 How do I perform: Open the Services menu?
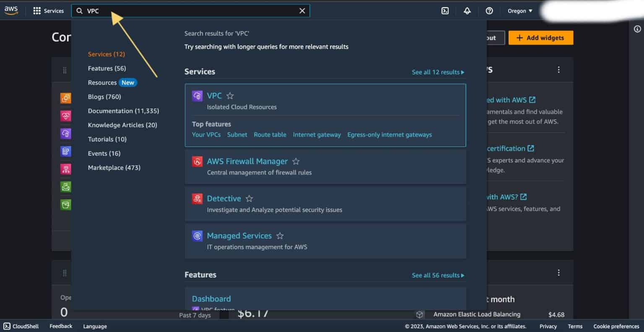tap(49, 10)
